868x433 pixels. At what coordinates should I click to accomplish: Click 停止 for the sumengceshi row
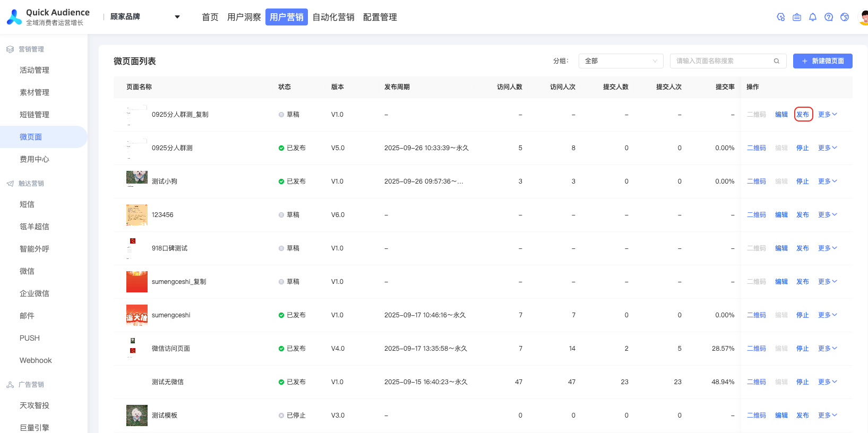pos(802,315)
